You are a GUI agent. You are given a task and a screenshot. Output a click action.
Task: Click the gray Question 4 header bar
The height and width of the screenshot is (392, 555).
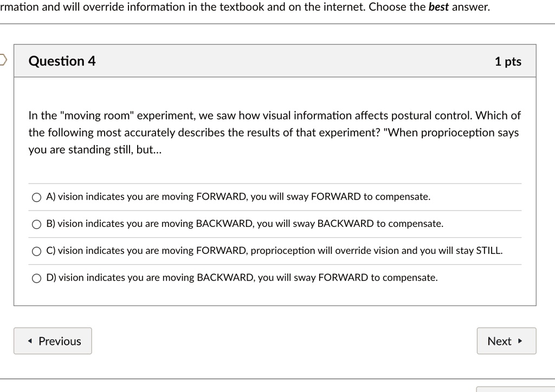[x=275, y=61]
